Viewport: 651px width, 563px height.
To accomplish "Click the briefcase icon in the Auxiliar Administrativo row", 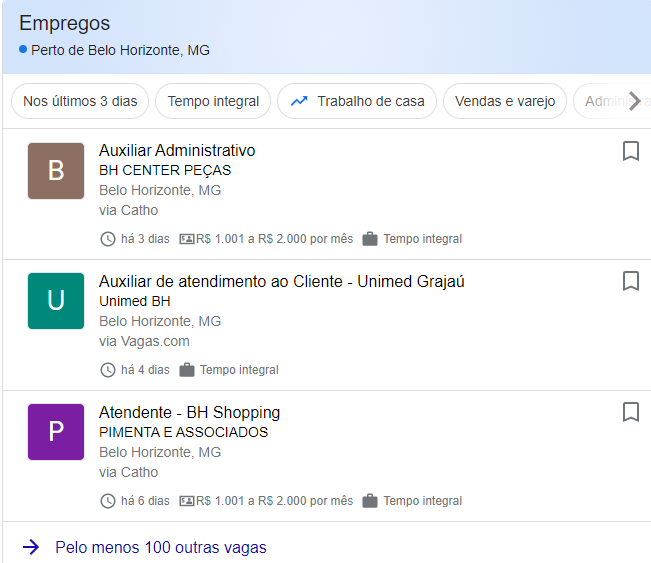I will [370, 239].
